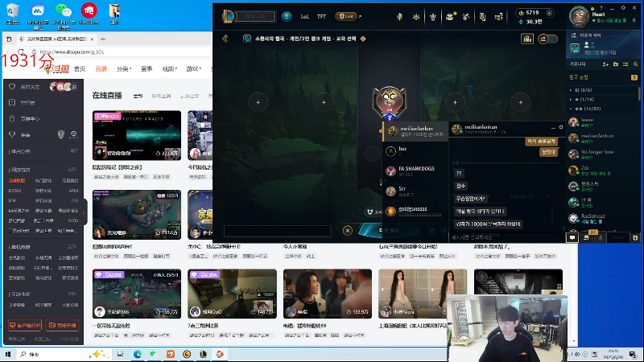
Task: Open the Recycle Bin desktop icon
Action: click(13, 14)
